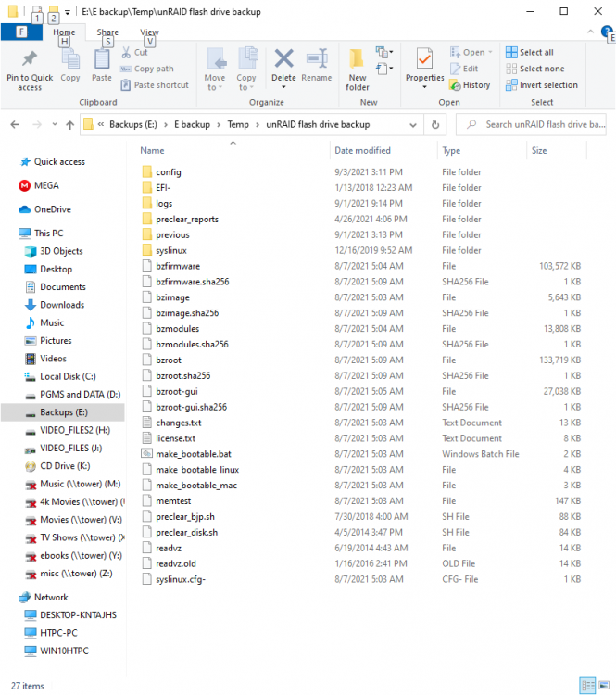Collapse the ribbon with chevron
The width and height of the screenshot is (616, 695).
coord(590,32)
